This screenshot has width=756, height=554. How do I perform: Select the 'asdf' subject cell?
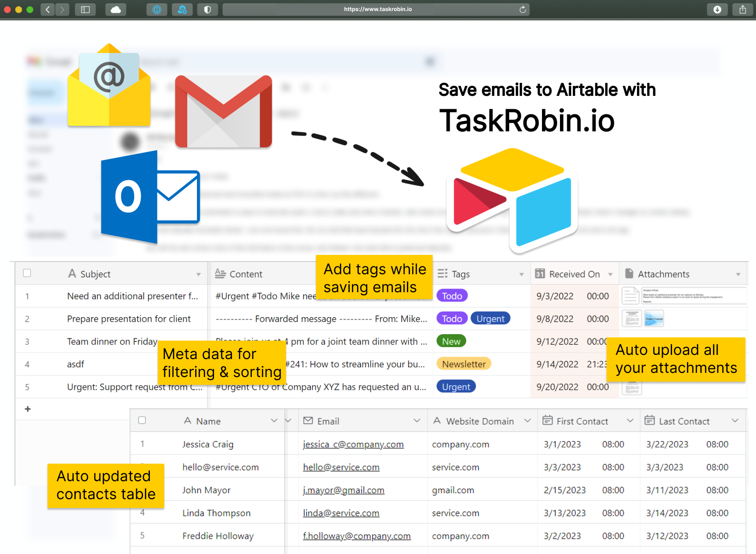click(x=76, y=364)
